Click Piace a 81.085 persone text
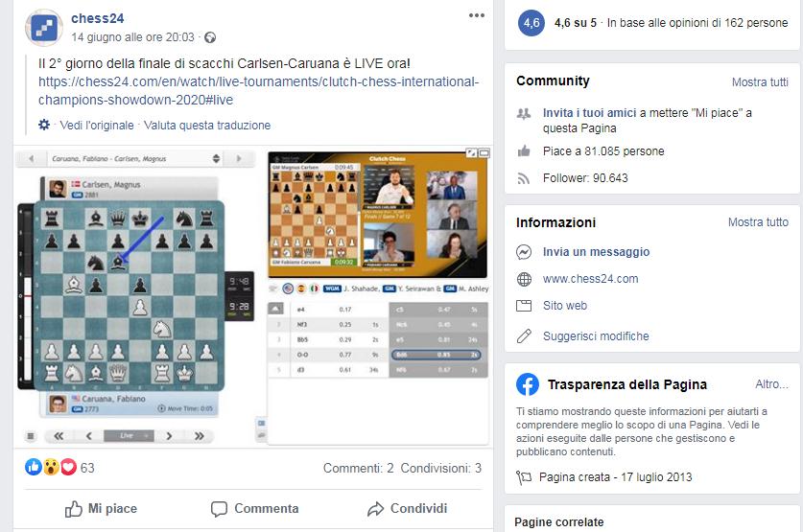This screenshot has height=532, width=803. 603,151
